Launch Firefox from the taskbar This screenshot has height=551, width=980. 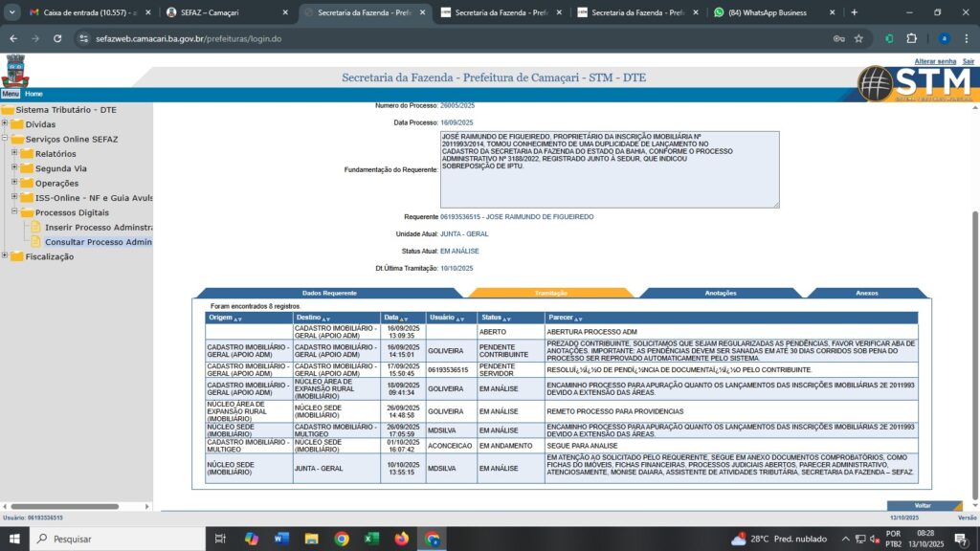pos(401,539)
